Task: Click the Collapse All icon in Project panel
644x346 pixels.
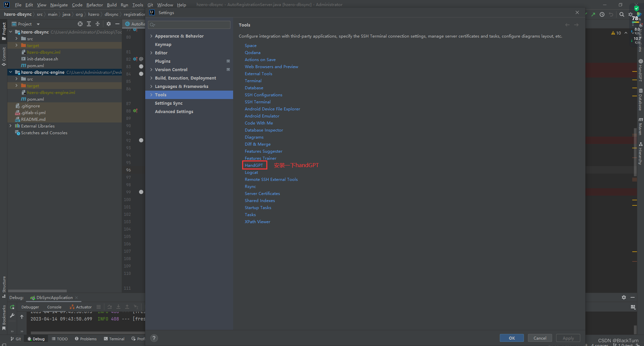Action: [x=98, y=24]
